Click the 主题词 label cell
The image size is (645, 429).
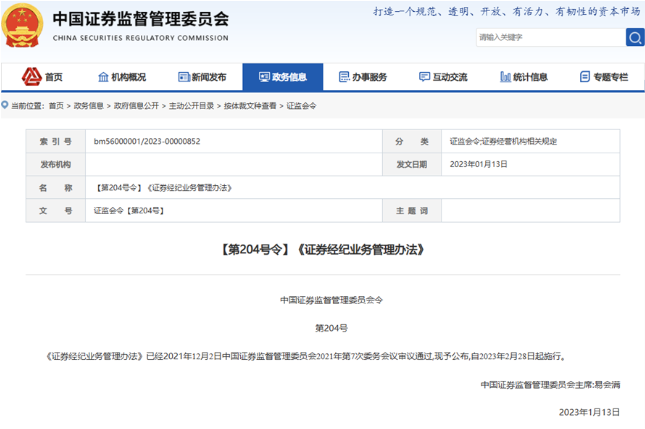[412, 211]
